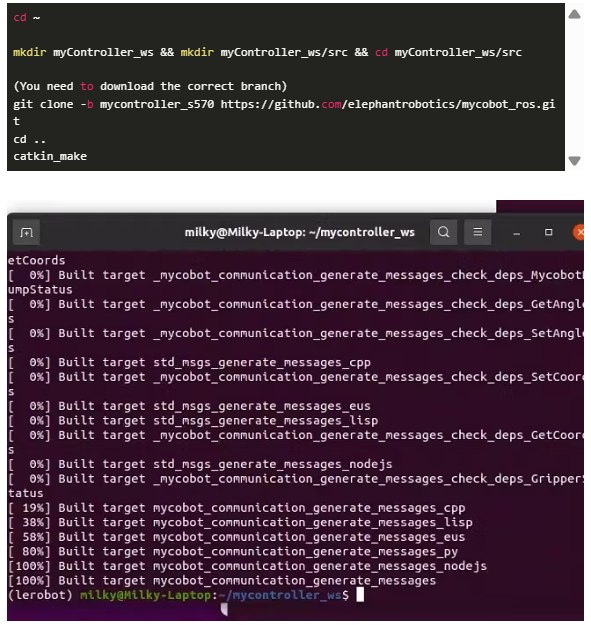Click the 80% generate_messages_py output line
This screenshot has width=591, height=625.
click(233, 551)
